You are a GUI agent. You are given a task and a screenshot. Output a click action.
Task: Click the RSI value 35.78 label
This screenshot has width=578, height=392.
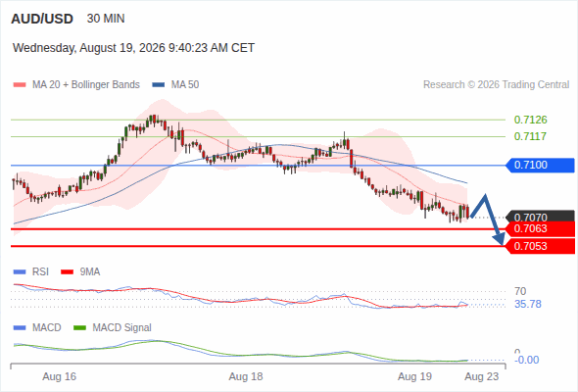point(528,304)
